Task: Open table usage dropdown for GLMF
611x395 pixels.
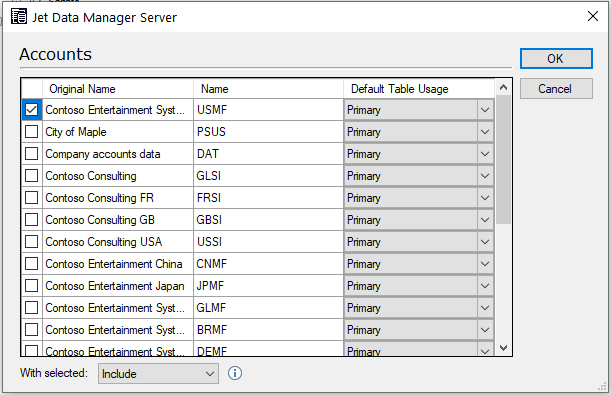Action: 485,308
